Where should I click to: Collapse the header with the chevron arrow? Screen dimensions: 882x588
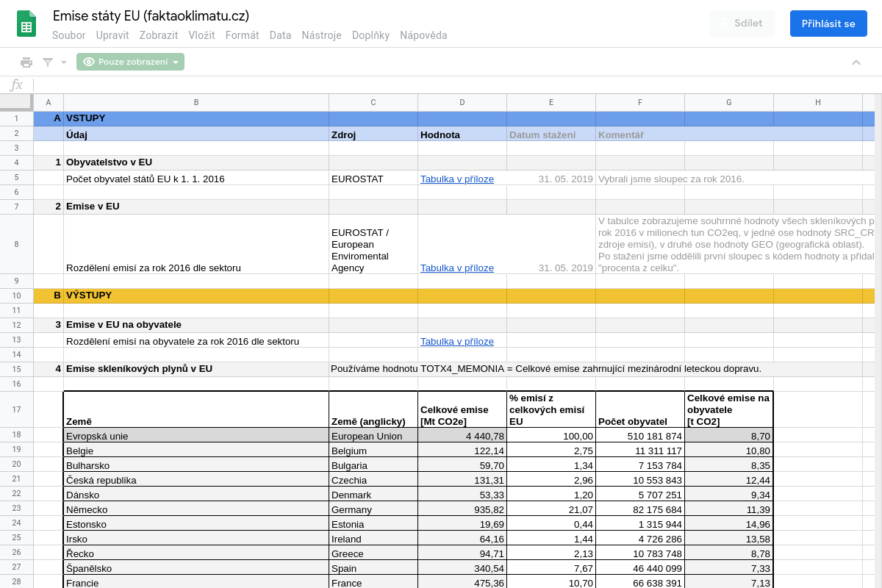click(x=856, y=62)
